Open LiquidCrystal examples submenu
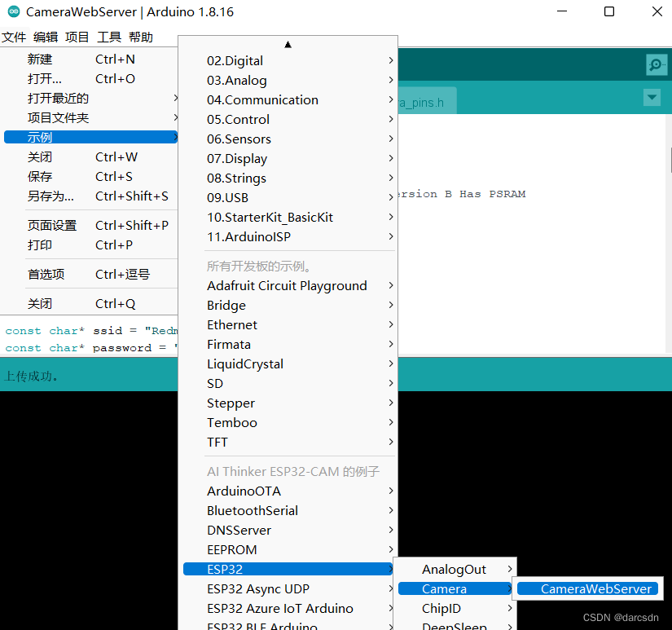This screenshot has width=672, height=630. pos(288,364)
